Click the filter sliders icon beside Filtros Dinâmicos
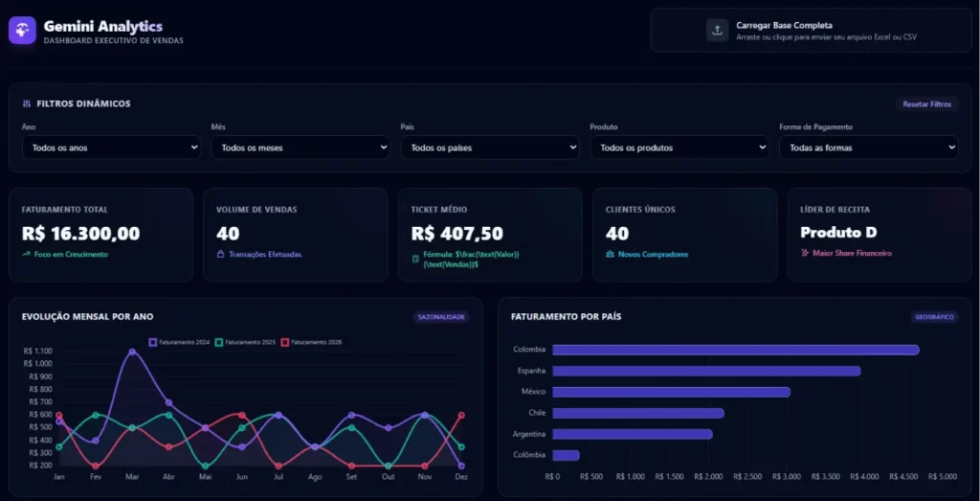This screenshot has width=980, height=501. (x=26, y=103)
